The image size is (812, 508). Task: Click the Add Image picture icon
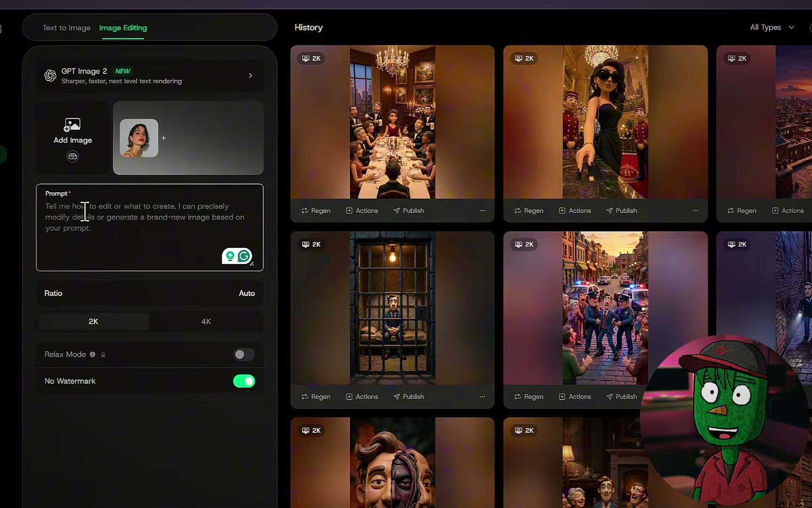tap(72, 125)
